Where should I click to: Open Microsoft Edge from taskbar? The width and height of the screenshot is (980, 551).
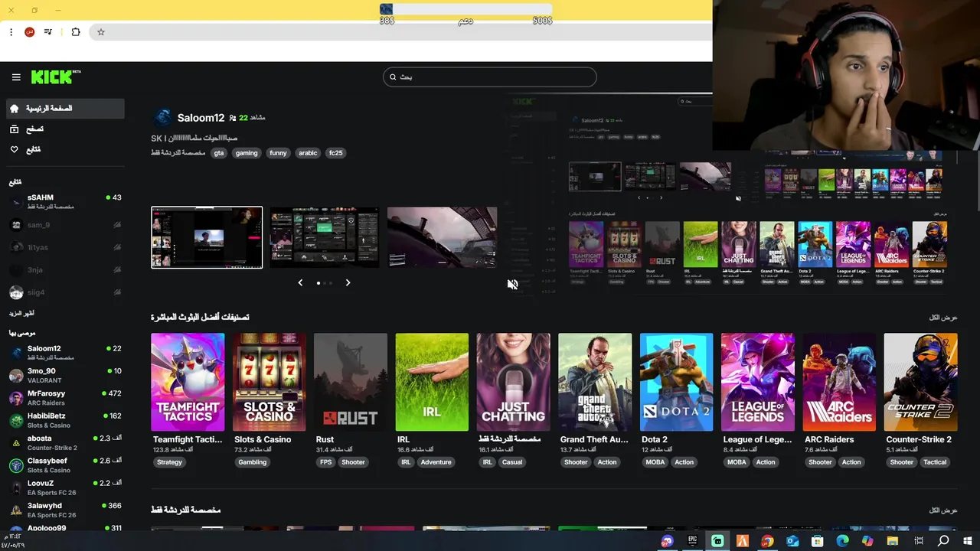(x=842, y=541)
